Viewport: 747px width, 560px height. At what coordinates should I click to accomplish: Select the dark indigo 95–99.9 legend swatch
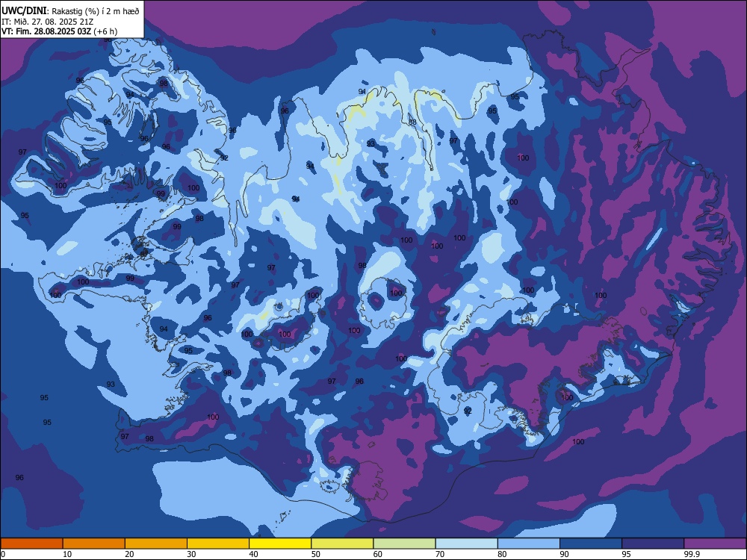pos(653,544)
